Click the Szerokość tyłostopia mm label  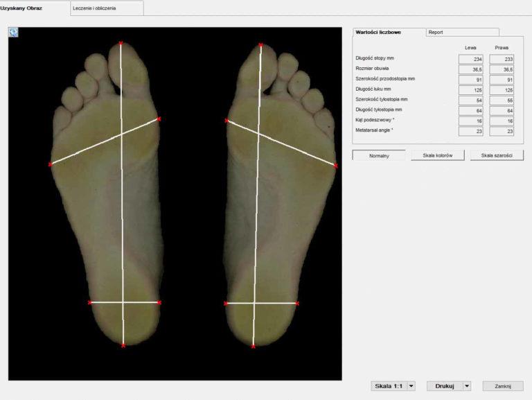tap(382, 99)
